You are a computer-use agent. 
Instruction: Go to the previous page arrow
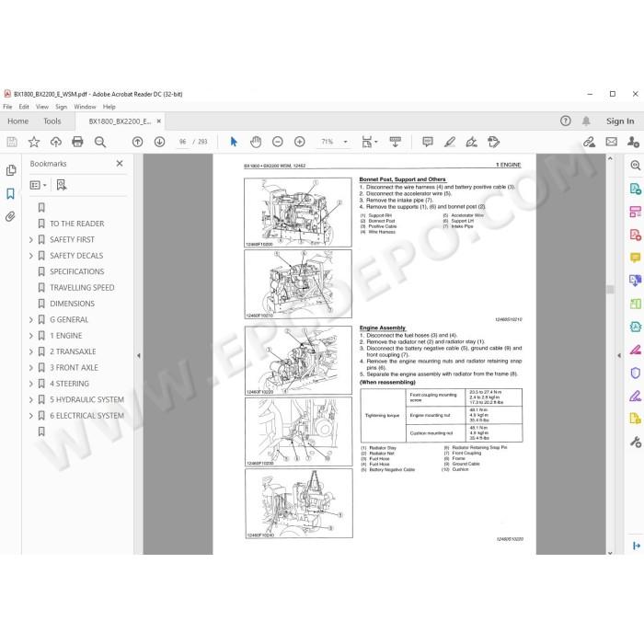point(138,142)
